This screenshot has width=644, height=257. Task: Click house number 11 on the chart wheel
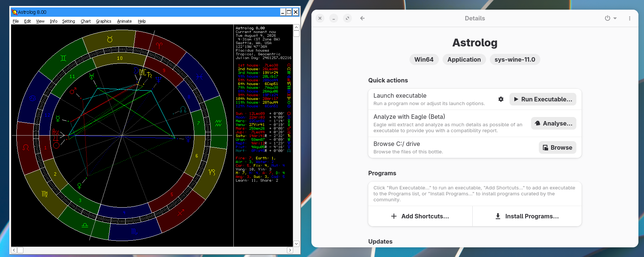(72, 77)
